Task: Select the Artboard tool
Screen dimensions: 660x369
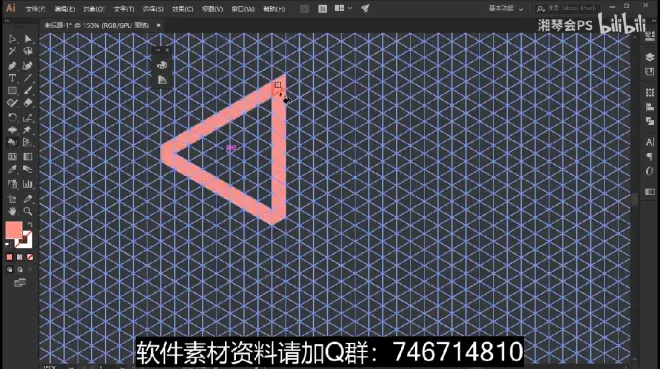Action: [12, 199]
